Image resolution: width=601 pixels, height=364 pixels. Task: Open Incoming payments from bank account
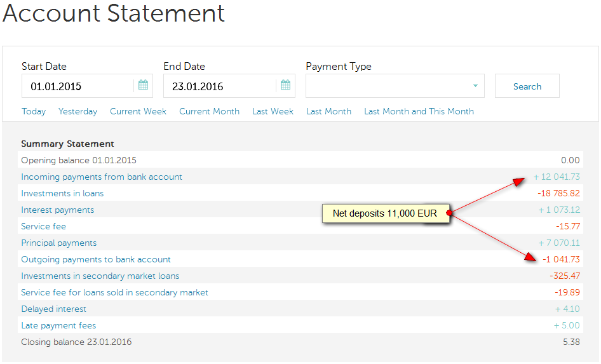102,177
